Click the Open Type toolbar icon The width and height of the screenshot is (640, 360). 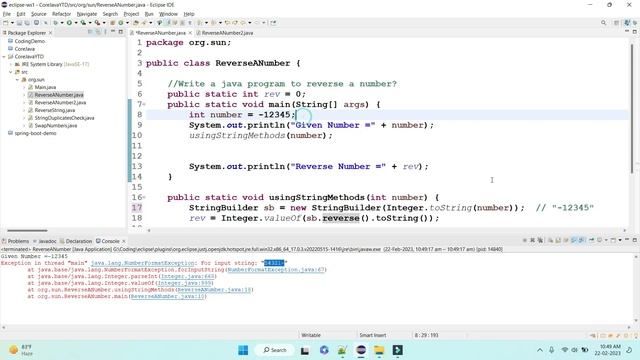136,23
